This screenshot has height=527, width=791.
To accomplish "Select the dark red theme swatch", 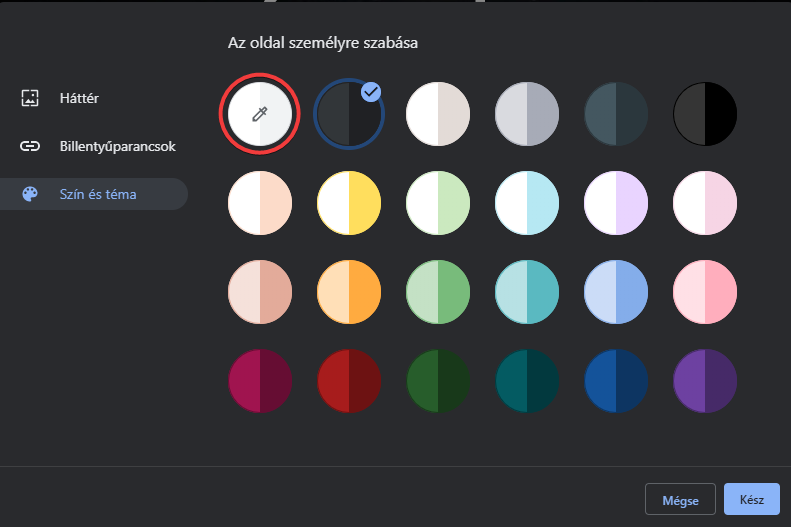I will [349, 381].
